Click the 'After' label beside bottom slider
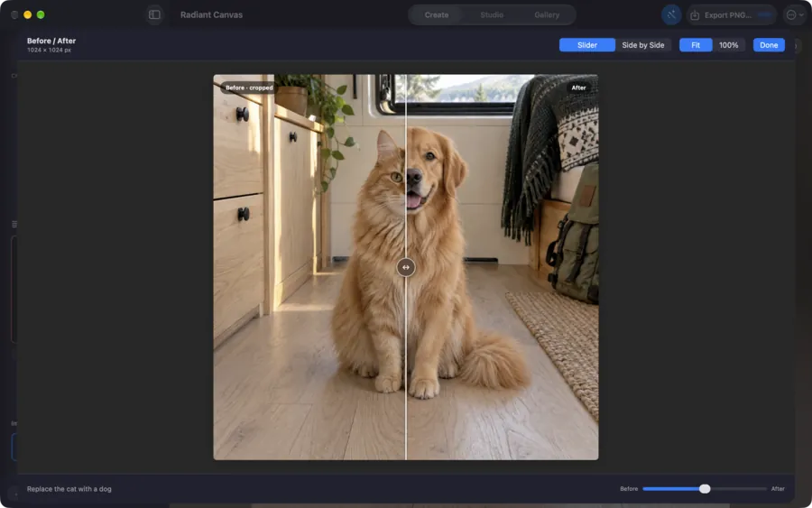812x508 pixels. pos(778,489)
